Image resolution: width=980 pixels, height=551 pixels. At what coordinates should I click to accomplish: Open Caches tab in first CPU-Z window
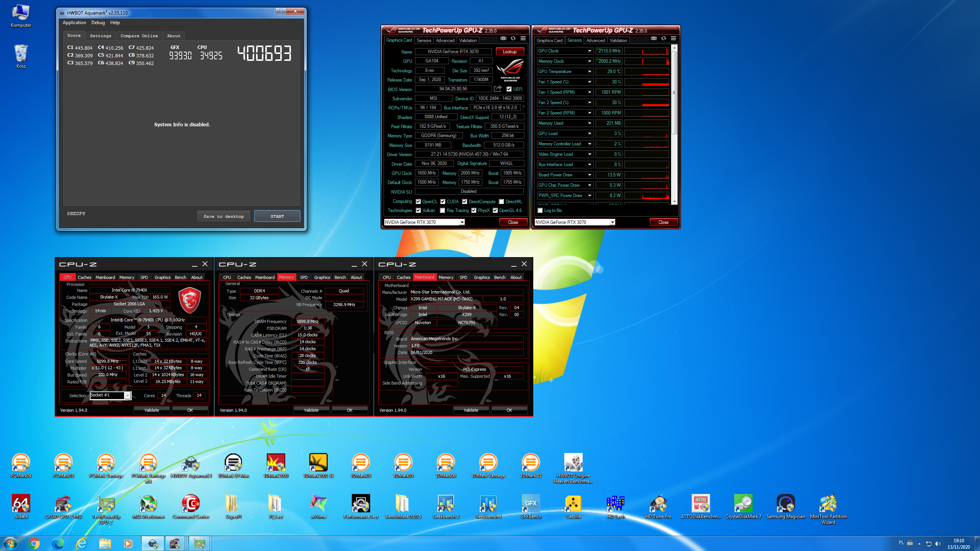[84, 277]
